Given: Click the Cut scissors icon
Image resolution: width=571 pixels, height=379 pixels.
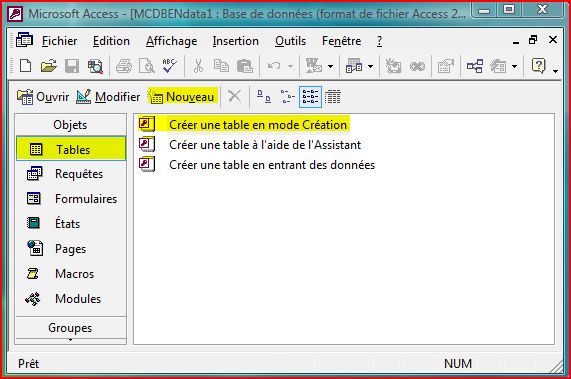Looking at the screenshot, I should (198, 66).
